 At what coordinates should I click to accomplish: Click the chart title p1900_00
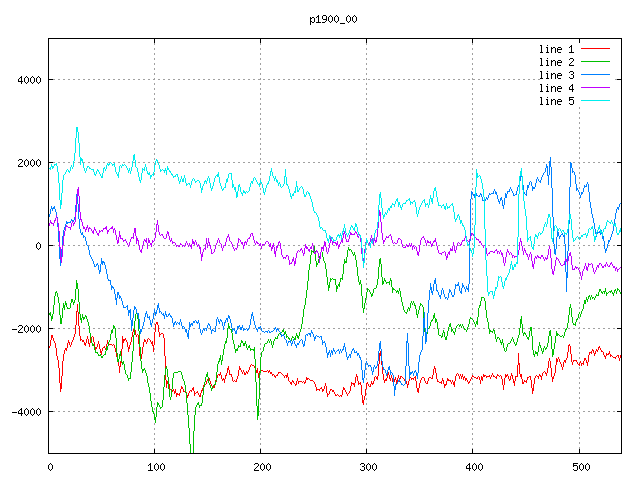point(333,20)
